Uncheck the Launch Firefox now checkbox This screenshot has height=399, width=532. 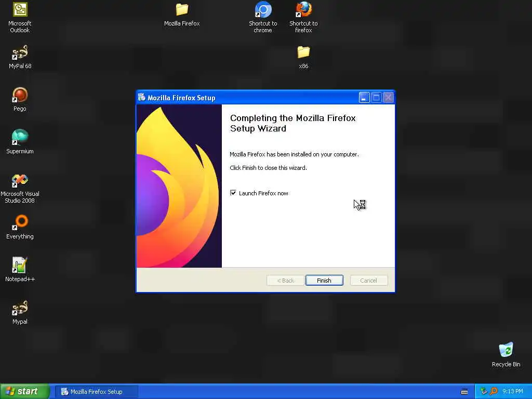pyautogui.click(x=233, y=193)
